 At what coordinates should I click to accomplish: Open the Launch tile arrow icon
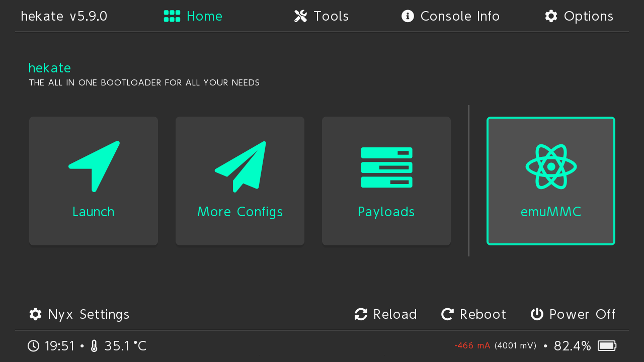pos(94,166)
